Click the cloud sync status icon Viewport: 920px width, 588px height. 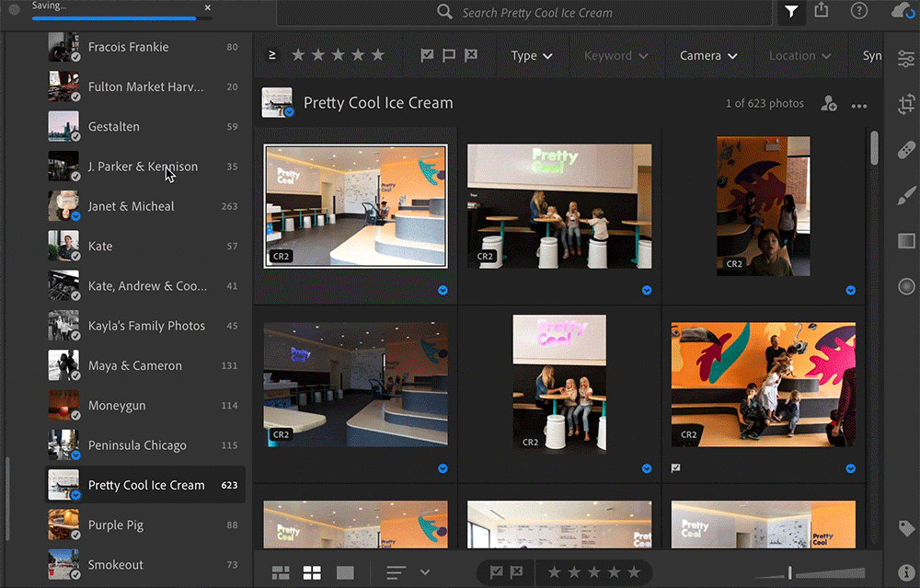[902, 10]
